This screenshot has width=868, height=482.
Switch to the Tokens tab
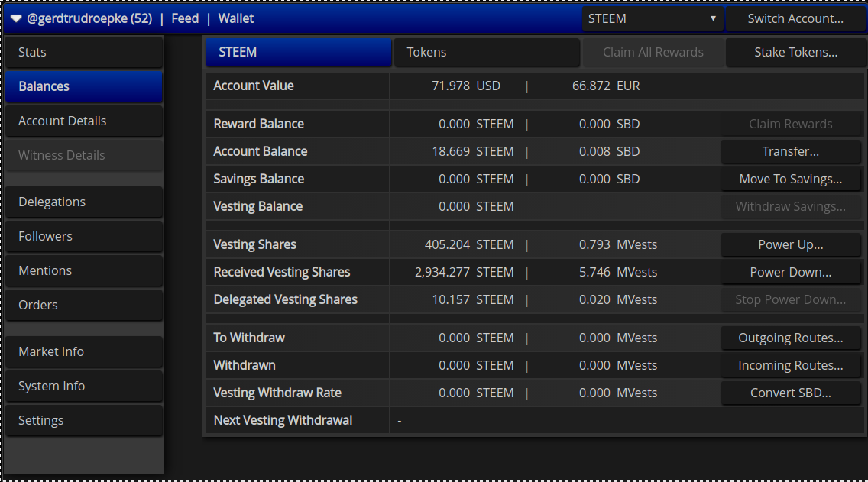487,53
